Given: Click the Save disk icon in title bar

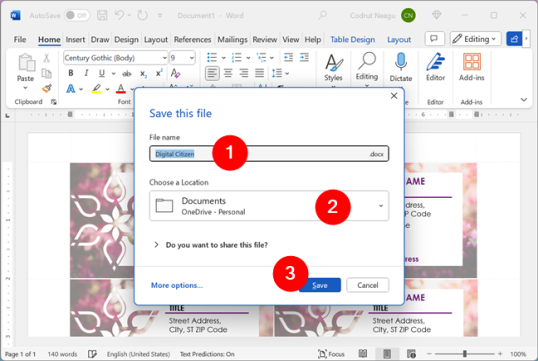Looking at the screenshot, I should click(102, 15).
